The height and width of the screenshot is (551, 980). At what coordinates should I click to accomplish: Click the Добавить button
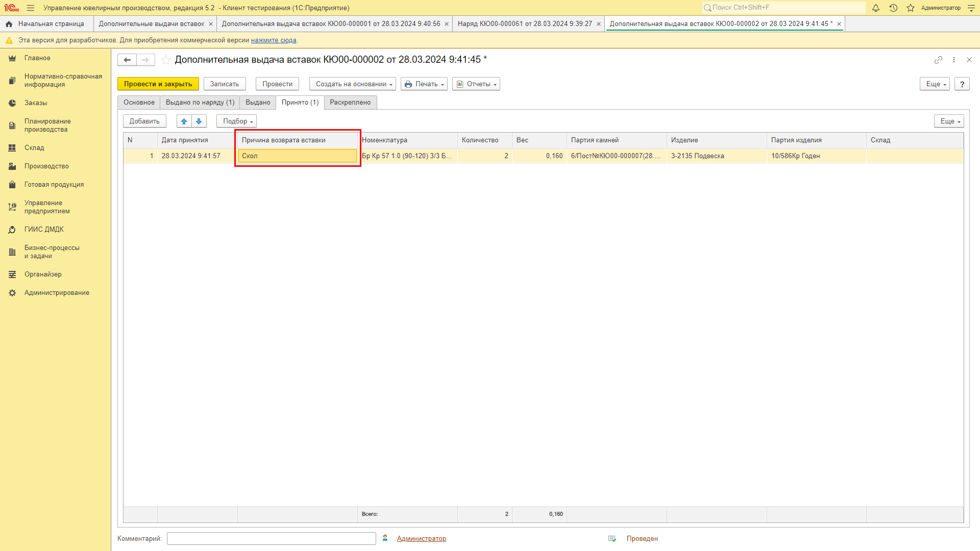click(x=144, y=121)
